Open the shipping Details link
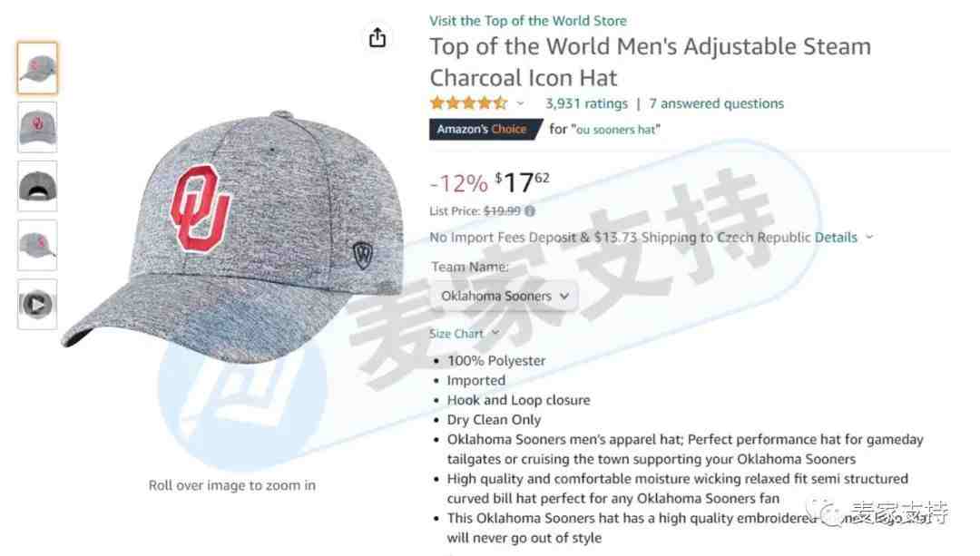The height and width of the screenshot is (556, 980). tap(836, 238)
